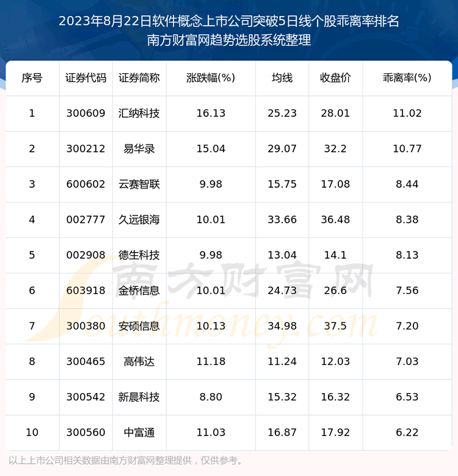Click the stock name 德生科技

tap(139, 255)
